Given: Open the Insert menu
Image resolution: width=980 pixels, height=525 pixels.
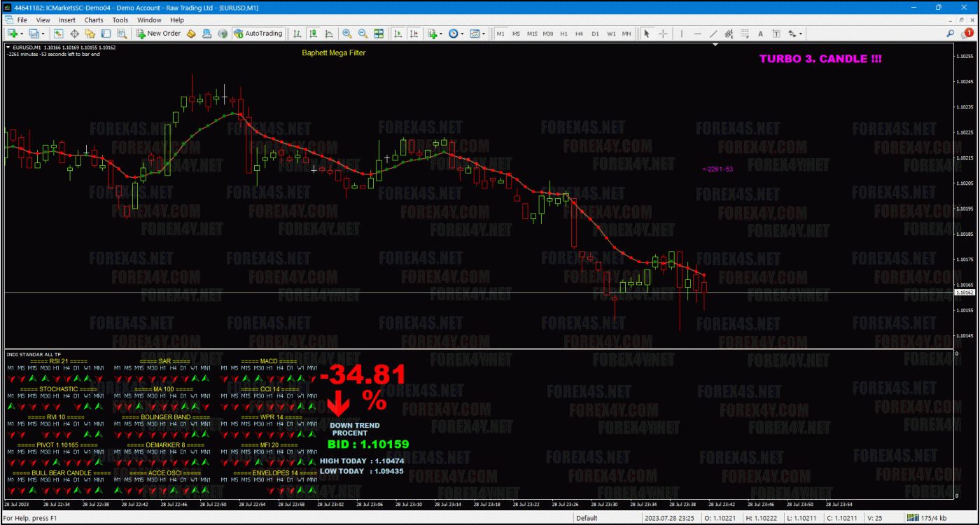Looking at the screenshot, I should tap(67, 20).
